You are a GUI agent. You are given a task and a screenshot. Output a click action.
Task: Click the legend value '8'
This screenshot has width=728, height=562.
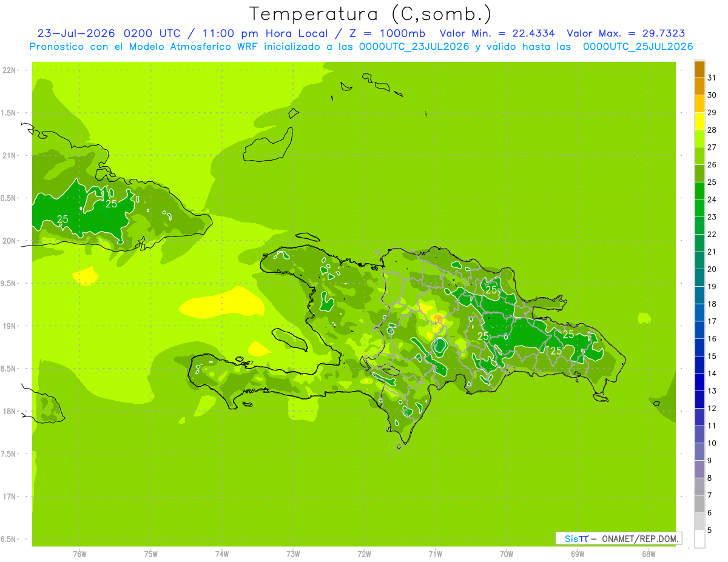[710, 478]
